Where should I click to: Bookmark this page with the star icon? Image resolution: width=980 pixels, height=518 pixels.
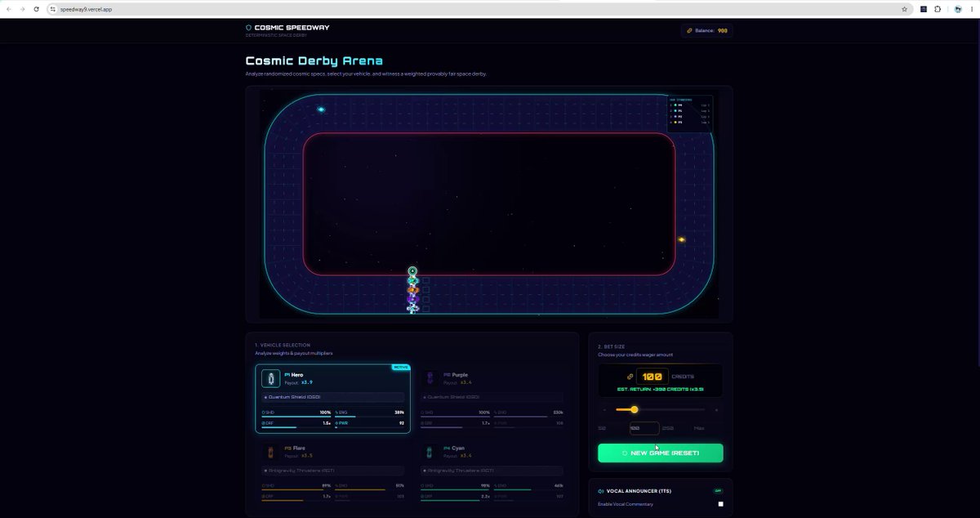click(x=904, y=9)
